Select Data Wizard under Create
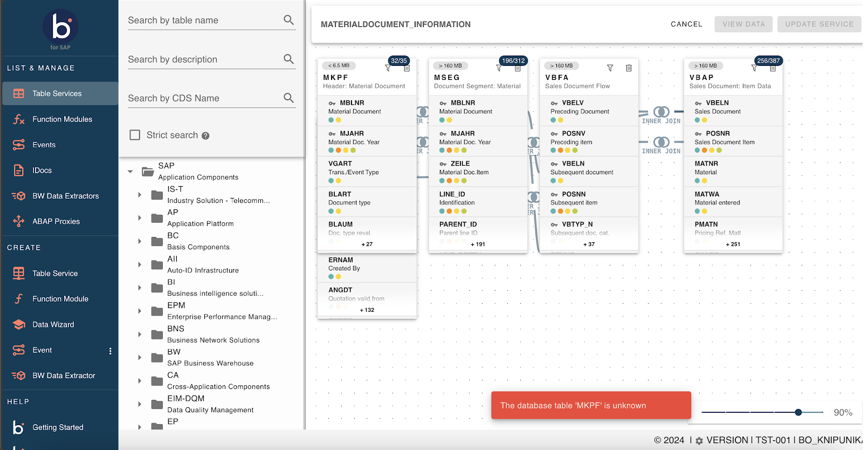Viewport: 868px width, 450px height. tap(53, 324)
